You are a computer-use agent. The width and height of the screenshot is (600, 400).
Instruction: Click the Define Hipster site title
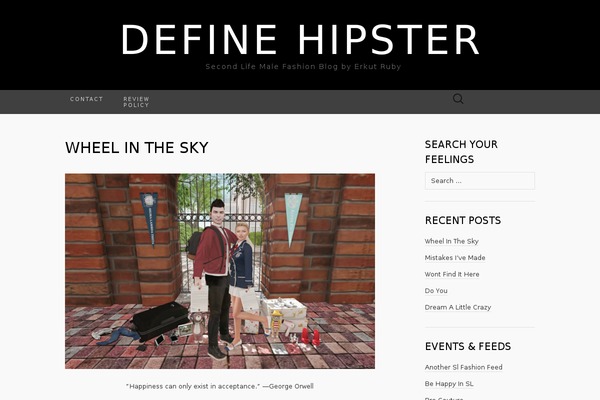click(300, 40)
